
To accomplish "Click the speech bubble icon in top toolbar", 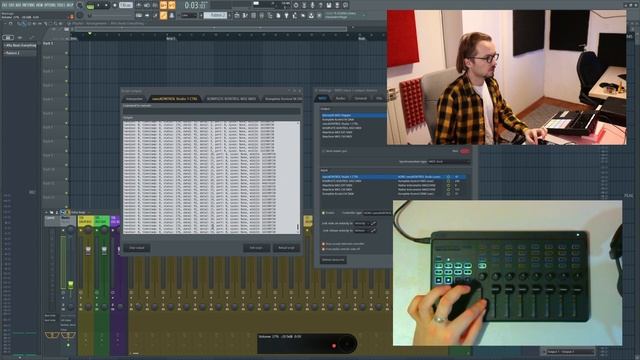I will 345,5.
